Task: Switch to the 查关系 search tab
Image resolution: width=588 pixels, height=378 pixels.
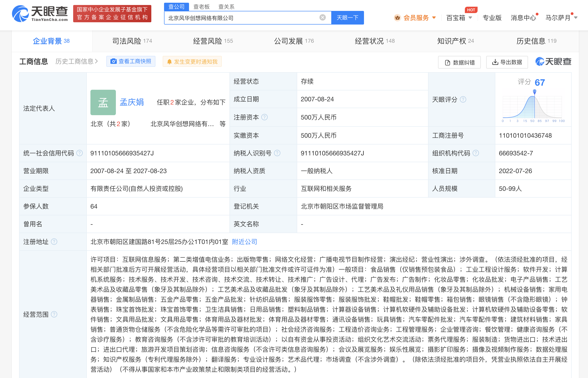Action: [226, 7]
